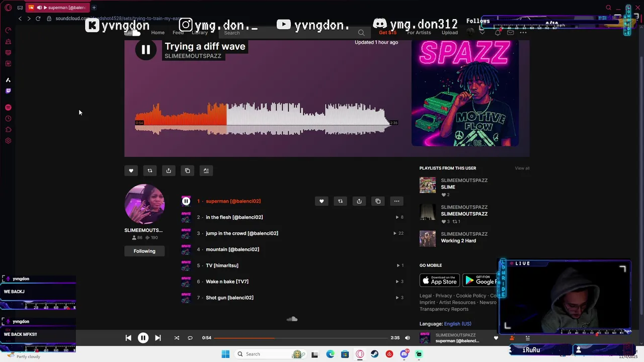This screenshot has height=362, width=644.
Task: Toggle shuffle in player bar
Action: pos(177,338)
